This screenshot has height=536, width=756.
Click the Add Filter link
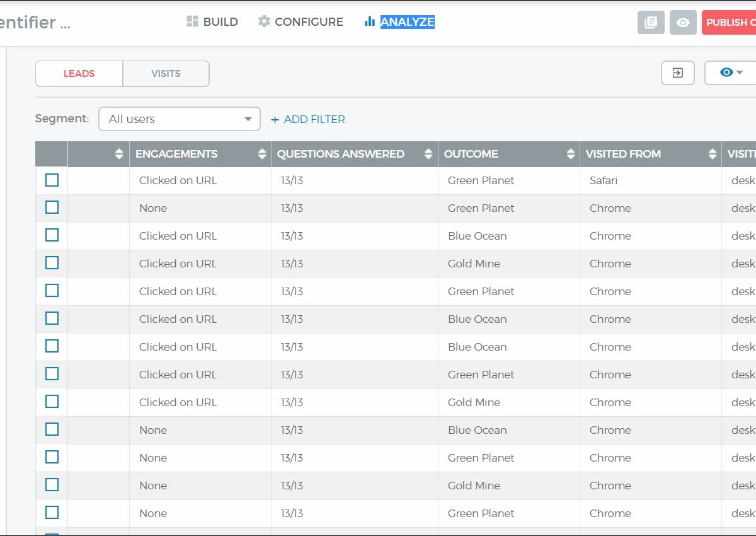308,119
